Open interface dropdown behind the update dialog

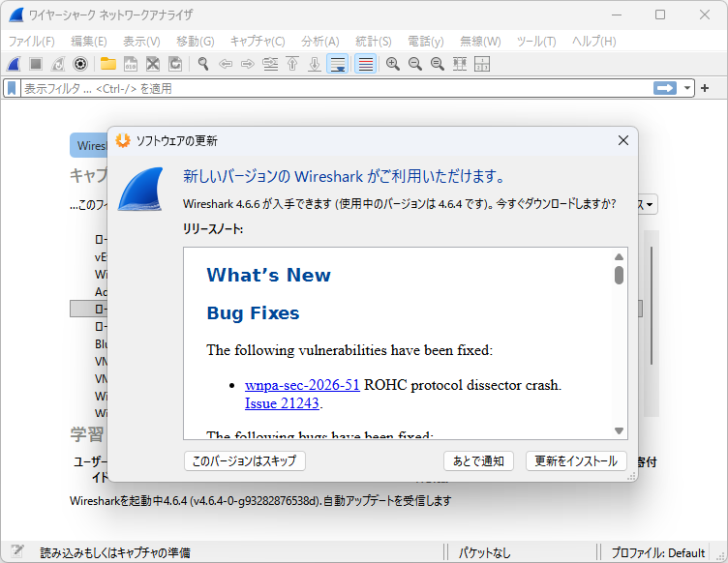tap(649, 204)
